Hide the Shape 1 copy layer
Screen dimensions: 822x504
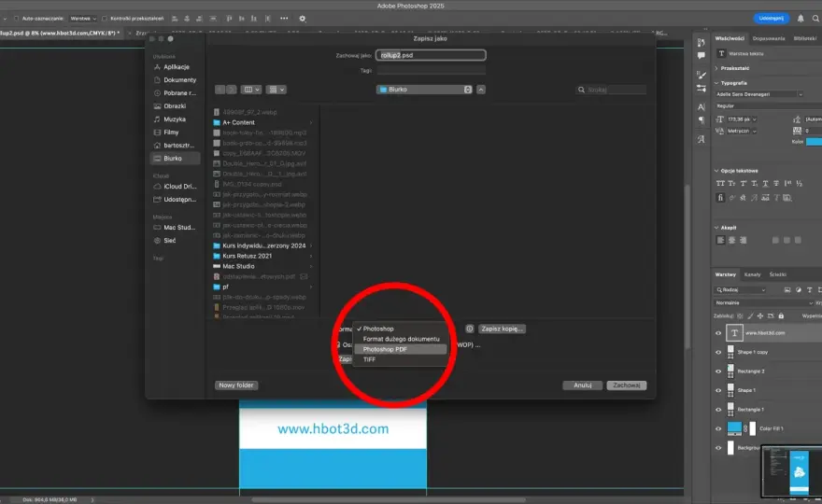click(718, 352)
